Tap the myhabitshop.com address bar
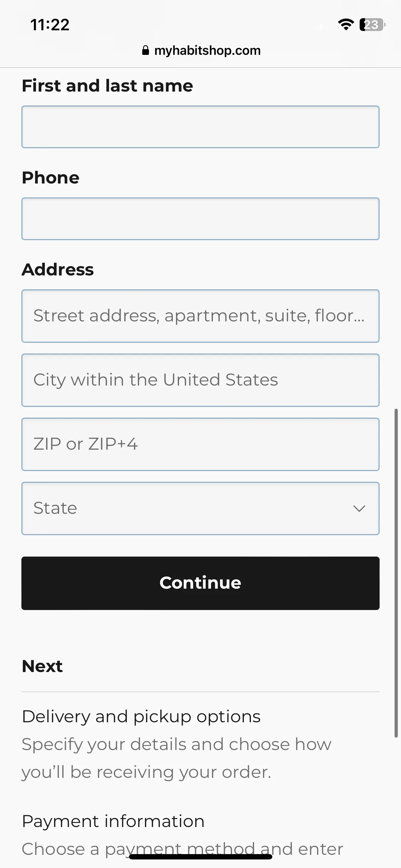The width and height of the screenshot is (401, 868). pos(201,51)
